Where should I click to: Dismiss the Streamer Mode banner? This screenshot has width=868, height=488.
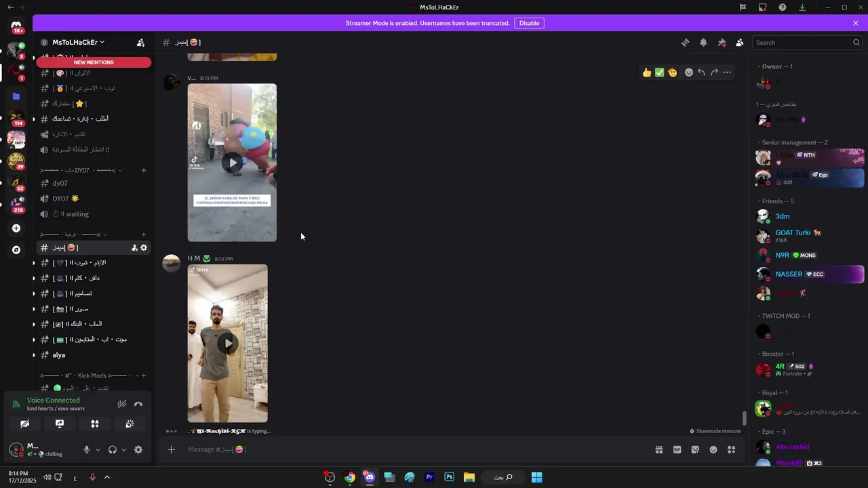pos(856,23)
